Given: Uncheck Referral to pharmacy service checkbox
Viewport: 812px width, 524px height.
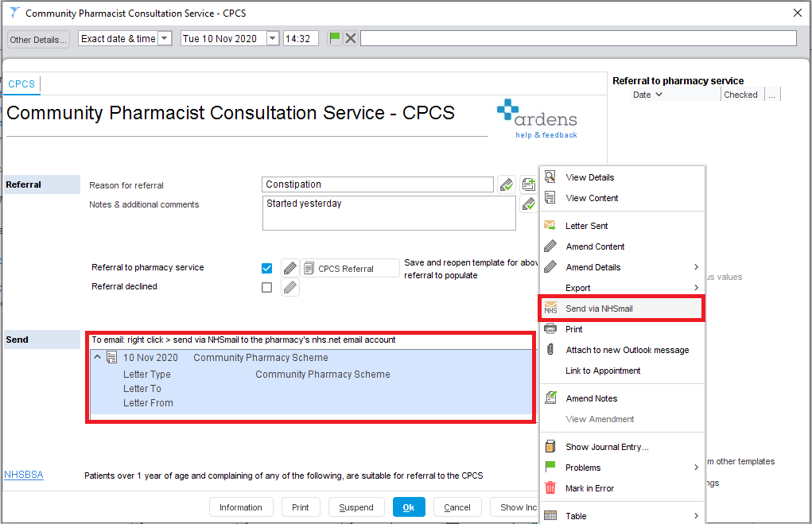Looking at the screenshot, I should tap(266, 268).
